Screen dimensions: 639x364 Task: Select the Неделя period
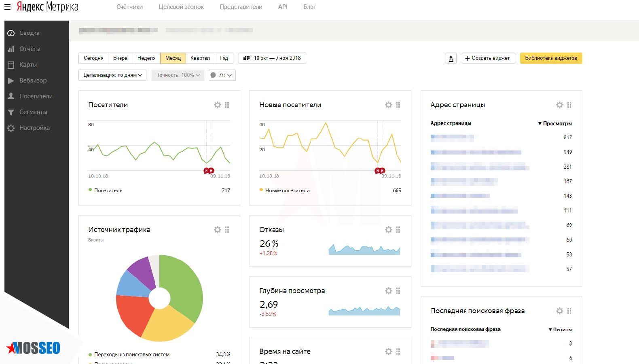click(x=146, y=58)
